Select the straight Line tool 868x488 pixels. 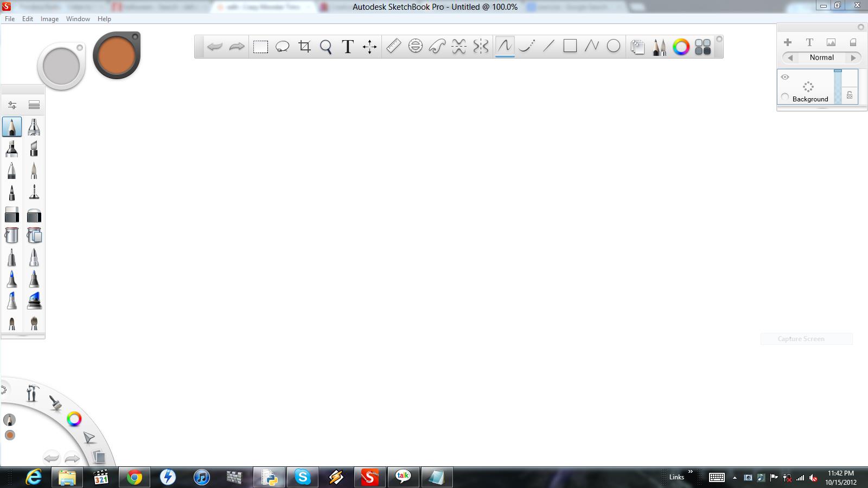point(548,47)
